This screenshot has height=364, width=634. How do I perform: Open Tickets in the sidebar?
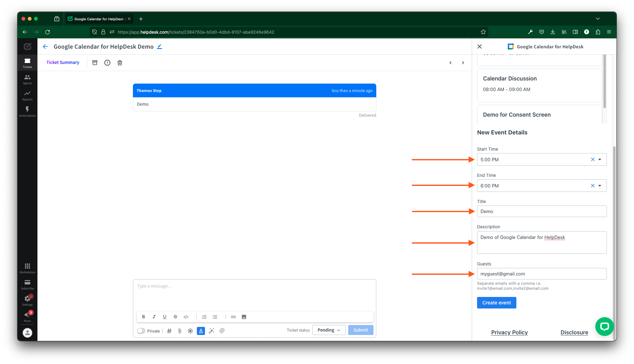[x=27, y=63]
